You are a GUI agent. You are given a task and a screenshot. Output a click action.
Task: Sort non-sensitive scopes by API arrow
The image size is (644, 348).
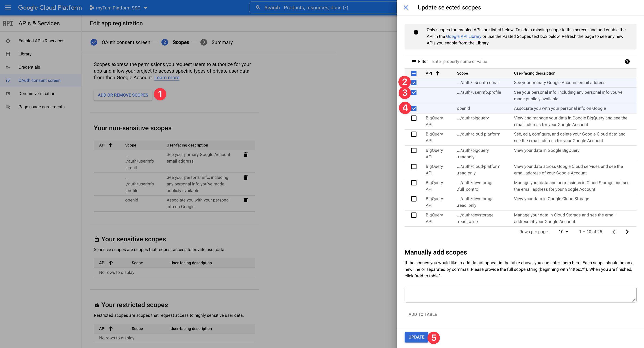click(111, 145)
